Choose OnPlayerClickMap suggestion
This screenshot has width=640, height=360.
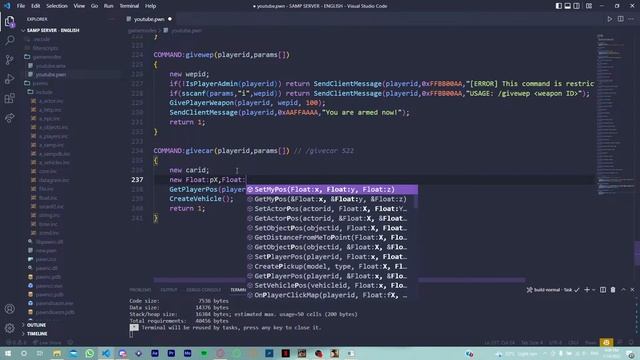coord(332,295)
